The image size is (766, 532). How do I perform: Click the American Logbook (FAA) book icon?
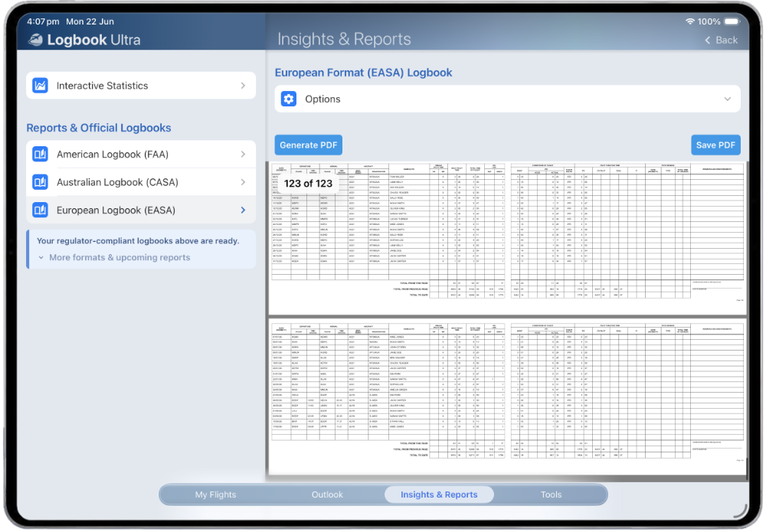40,154
